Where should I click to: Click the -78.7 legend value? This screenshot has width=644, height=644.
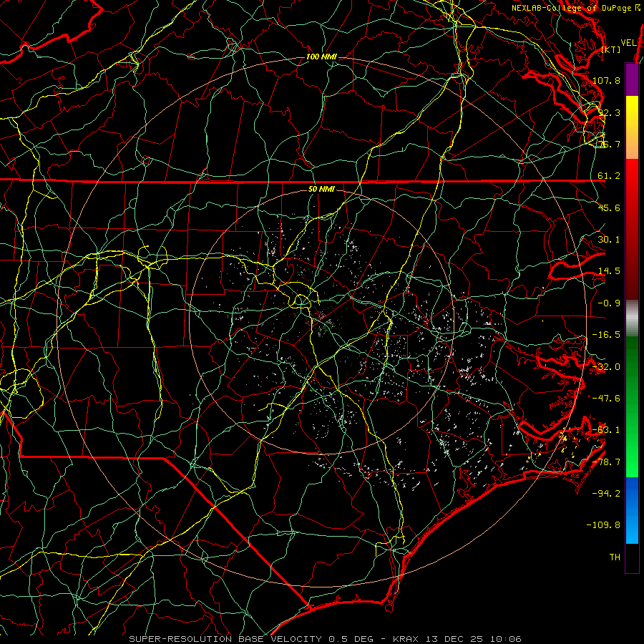pyautogui.click(x=606, y=462)
